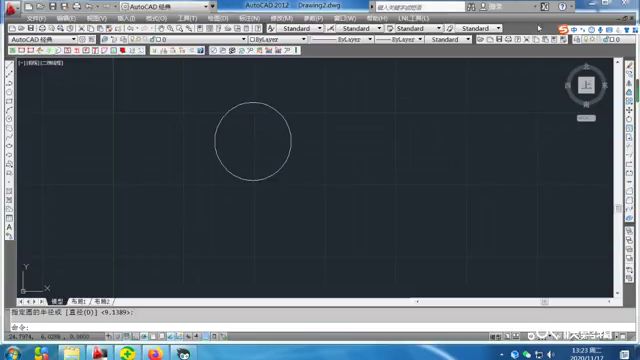Select the Rectangle draw tool
This screenshot has width=640, height=360.
coord(9,102)
